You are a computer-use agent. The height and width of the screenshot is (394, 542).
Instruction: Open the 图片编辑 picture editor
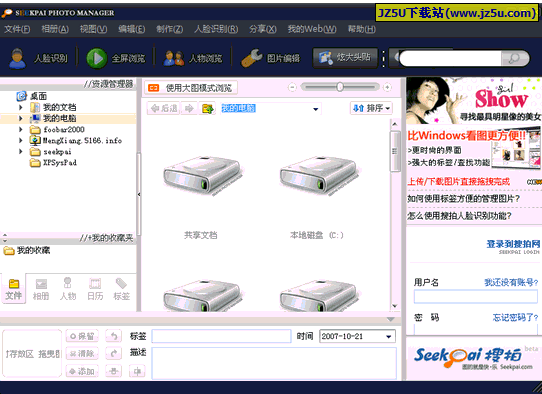click(271, 58)
